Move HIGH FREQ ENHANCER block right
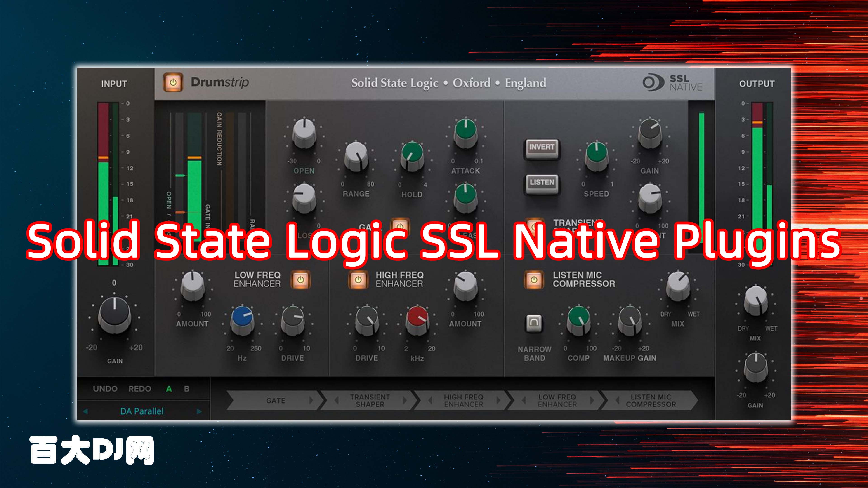Screen dimensions: 868x488 pyautogui.click(x=498, y=400)
